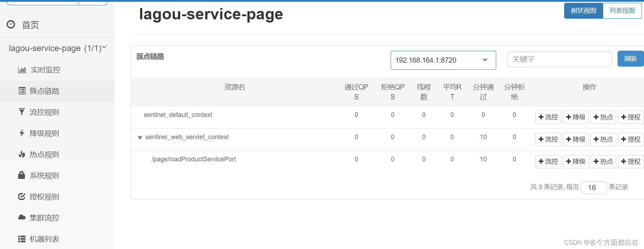Click the dashboard icon next to 首页
Viewport: 644px width, 249px height.
click(x=11, y=24)
